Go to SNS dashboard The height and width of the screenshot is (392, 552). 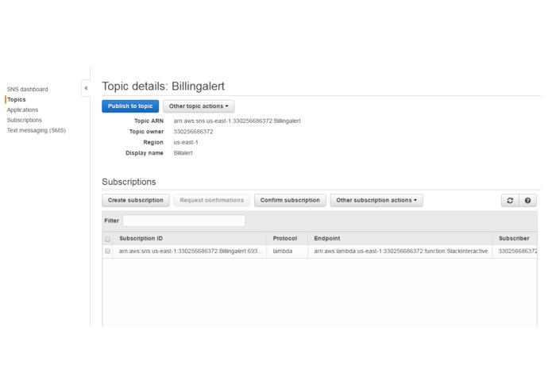[28, 90]
